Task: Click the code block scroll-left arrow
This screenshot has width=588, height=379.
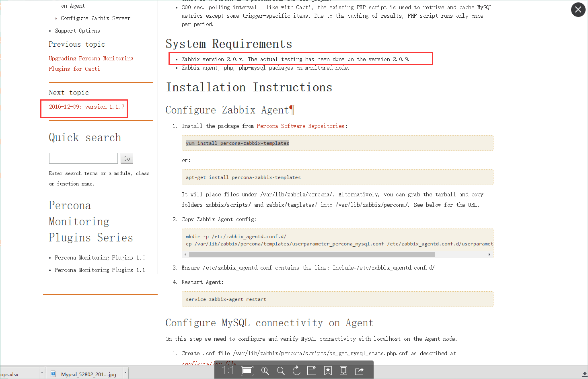Action: [x=185, y=254]
